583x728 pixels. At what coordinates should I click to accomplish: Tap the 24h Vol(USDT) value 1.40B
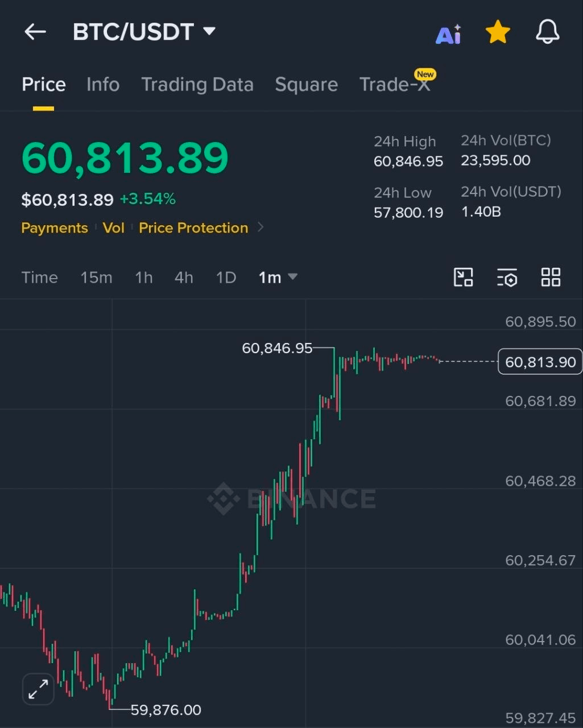click(x=481, y=212)
